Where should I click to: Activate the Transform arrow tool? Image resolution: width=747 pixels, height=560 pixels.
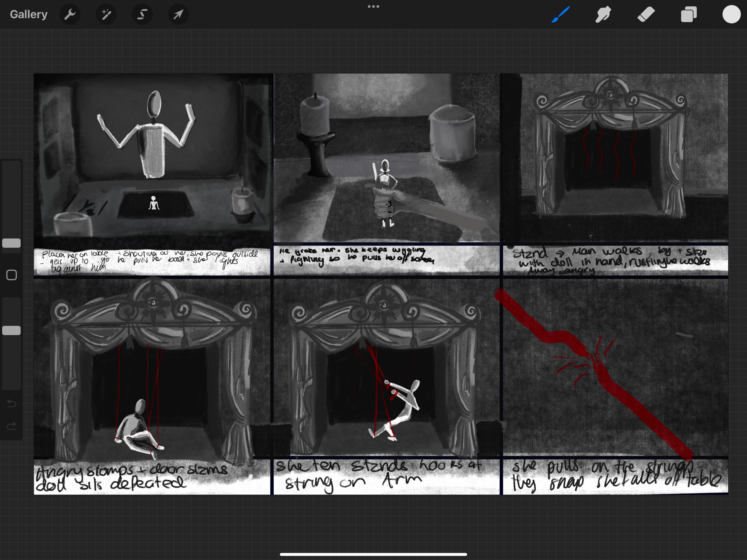[178, 15]
